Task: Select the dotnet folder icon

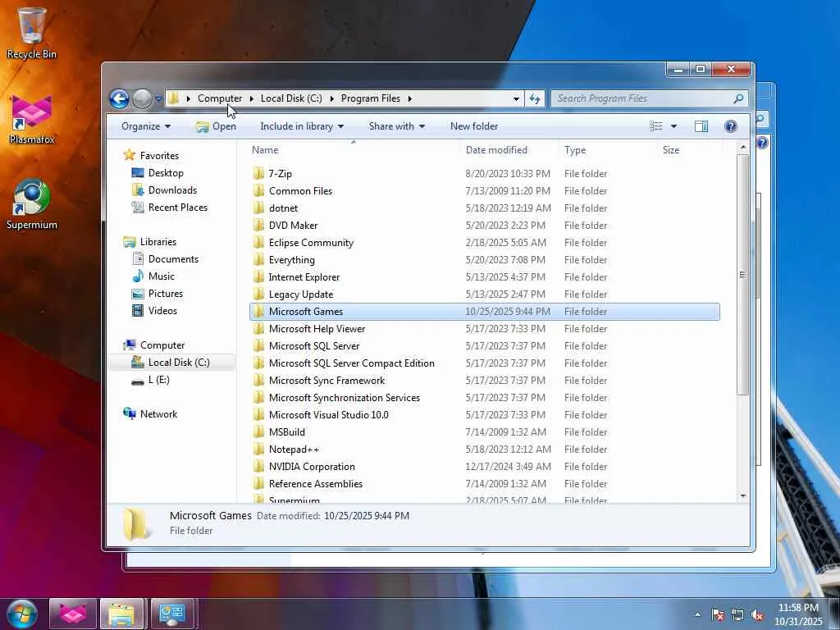Action: pyautogui.click(x=258, y=208)
